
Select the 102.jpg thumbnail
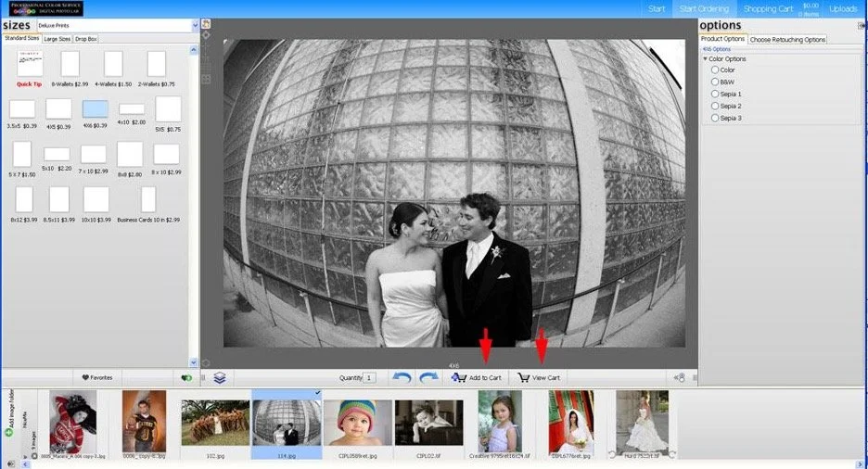[x=215, y=423]
